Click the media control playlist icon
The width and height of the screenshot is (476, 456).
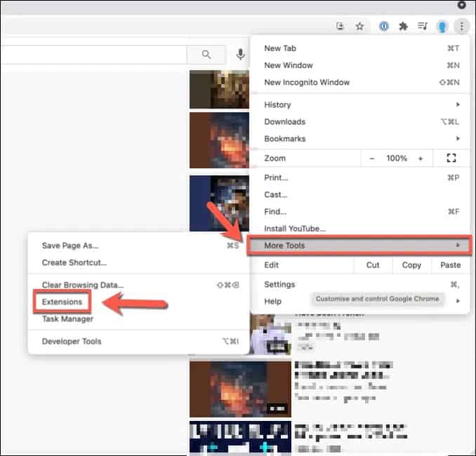point(422,27)
